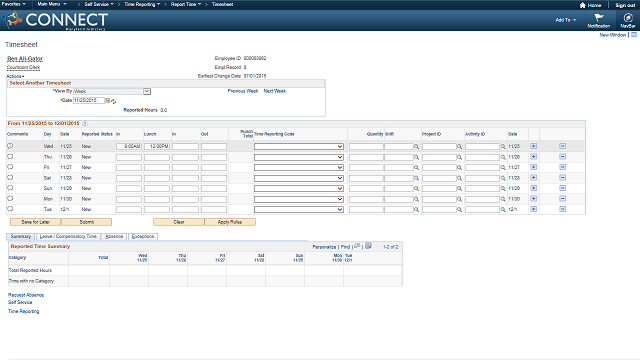Open Time Reporting Code dropdown for Mon 11/30
The height and width of the screenshot is (360, 640).
(x=299, y=199)
